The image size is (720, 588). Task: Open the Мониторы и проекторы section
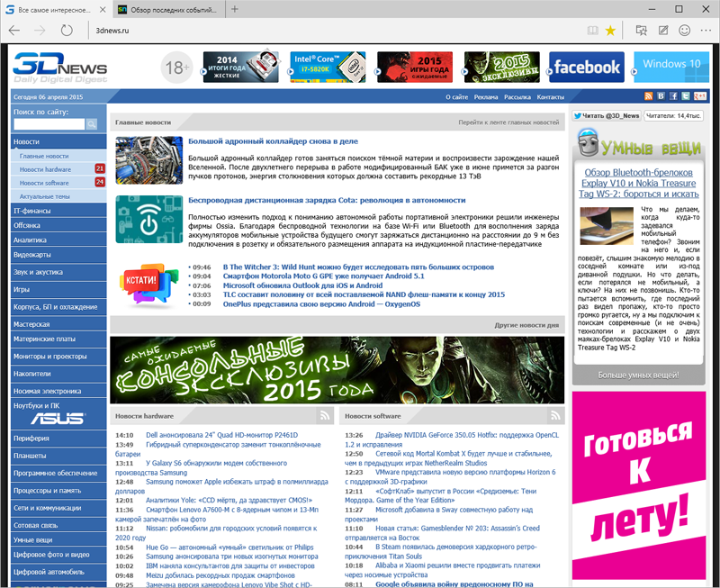(58, 357)
